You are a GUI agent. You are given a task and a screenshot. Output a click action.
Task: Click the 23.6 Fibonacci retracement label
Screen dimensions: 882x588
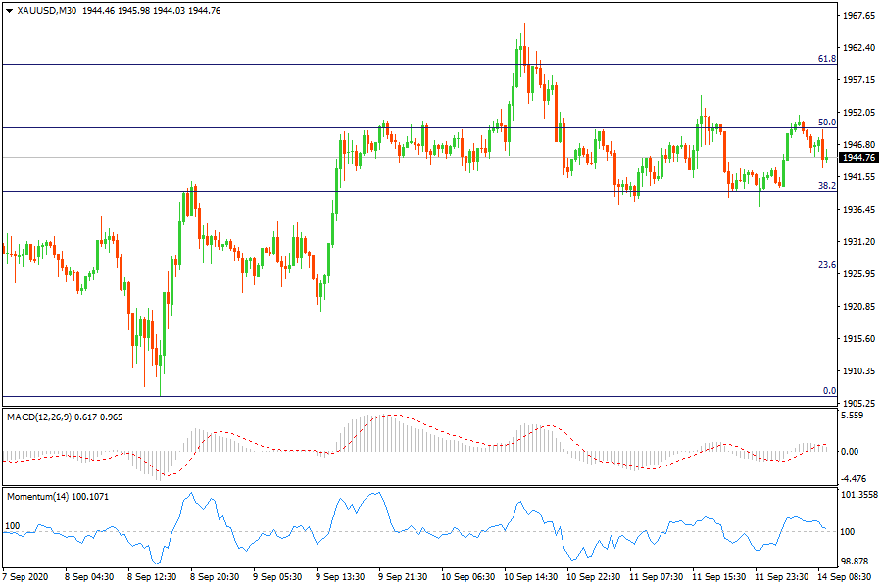pyautogui.click(x=826, y=265)
